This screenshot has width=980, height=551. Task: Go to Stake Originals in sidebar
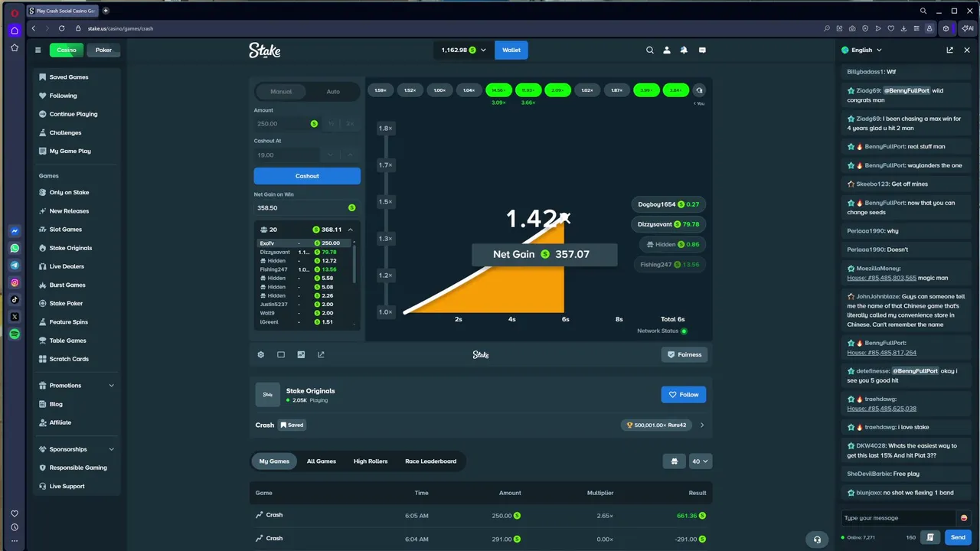coord(70,248)
